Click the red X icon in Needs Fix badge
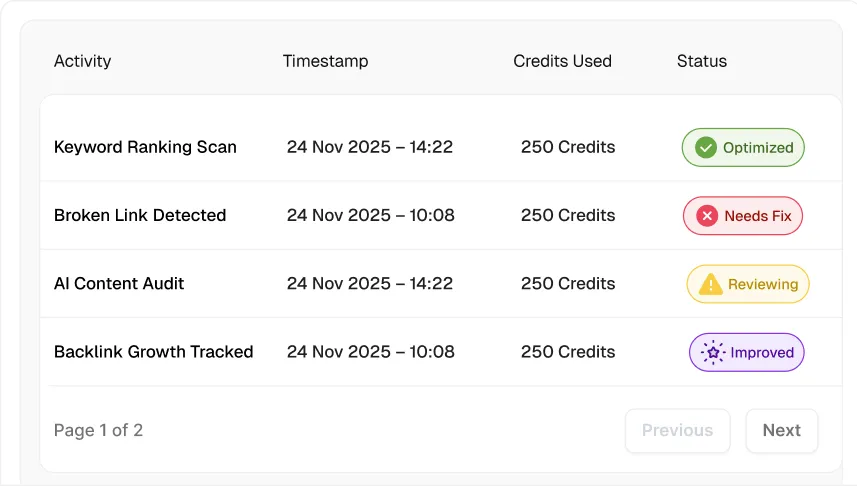This screenshot has width=857, height=486. click(707, 216)
